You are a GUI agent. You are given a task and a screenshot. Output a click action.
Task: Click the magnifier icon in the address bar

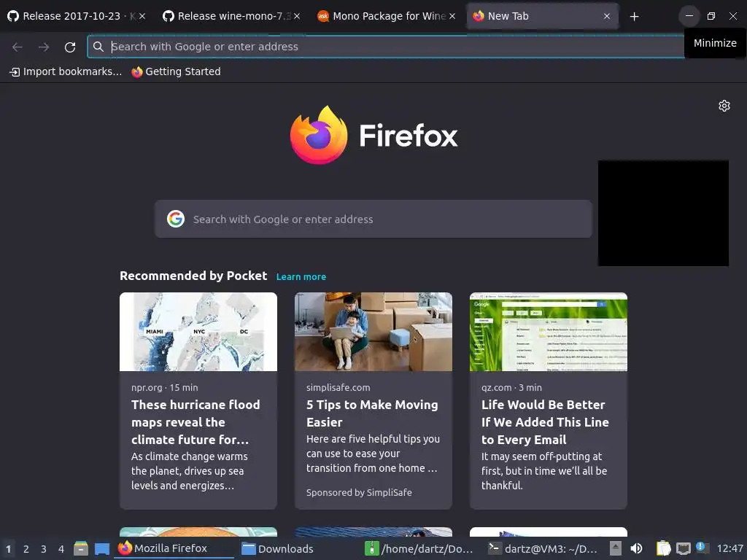[x=98, y=47]
